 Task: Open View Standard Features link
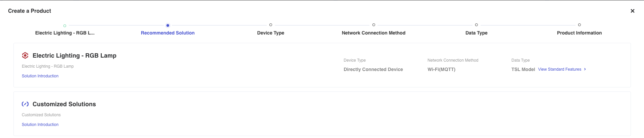coord(559,69)
